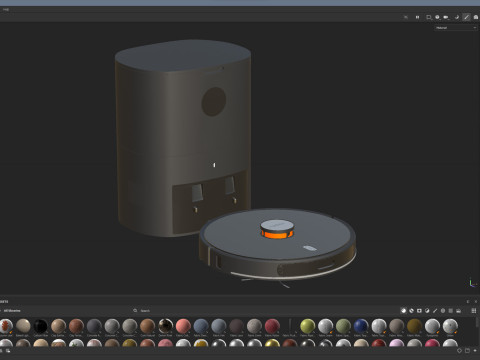Select the black Carbon Fiber material

(x=41, y=326)
